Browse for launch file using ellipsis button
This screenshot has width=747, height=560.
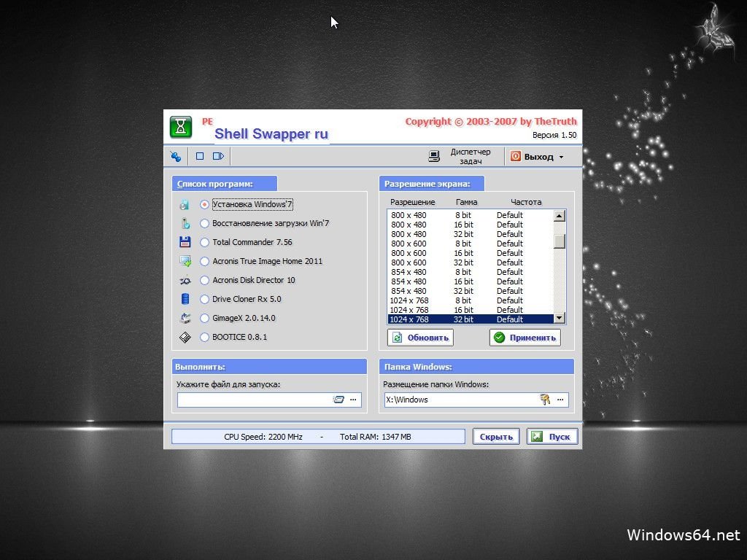click(354, 400)
